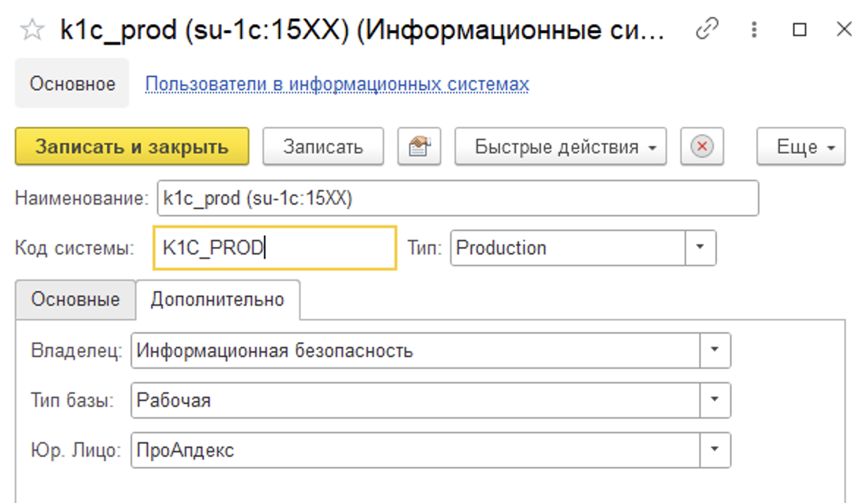Open the three-dot menu in the title bar
The image size is (868, 503).
[x=754, y=30]
